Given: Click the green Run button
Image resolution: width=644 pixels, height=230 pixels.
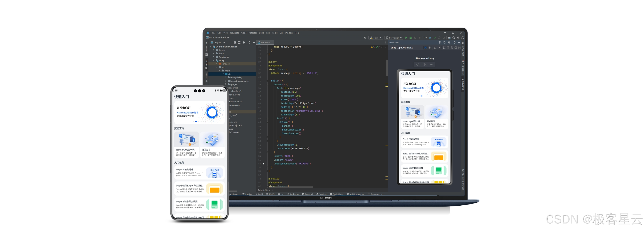Looking at the screenshot, I should pyautogui.click(x=406, y=38).
